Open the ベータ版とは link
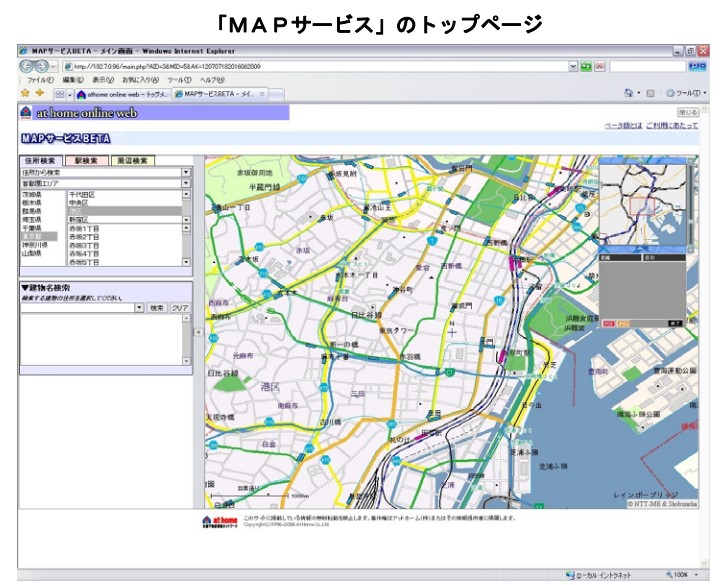 (x=623, y=125)
